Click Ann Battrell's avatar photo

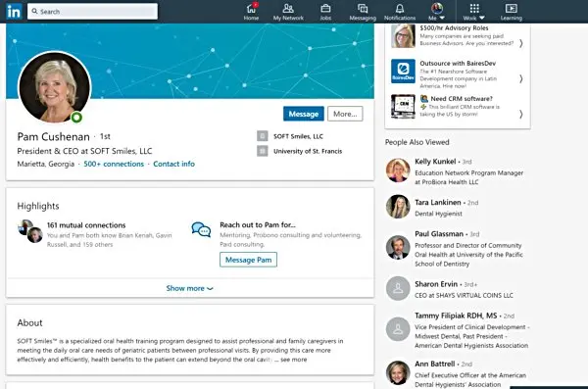[x=398, y=373]
